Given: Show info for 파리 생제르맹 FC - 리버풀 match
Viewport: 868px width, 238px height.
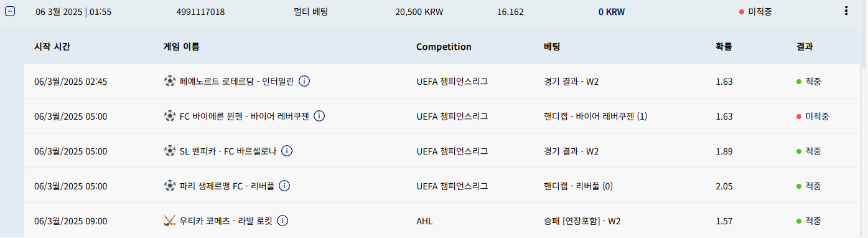Looking at the screenshot, I should click(x=284, y=186).
